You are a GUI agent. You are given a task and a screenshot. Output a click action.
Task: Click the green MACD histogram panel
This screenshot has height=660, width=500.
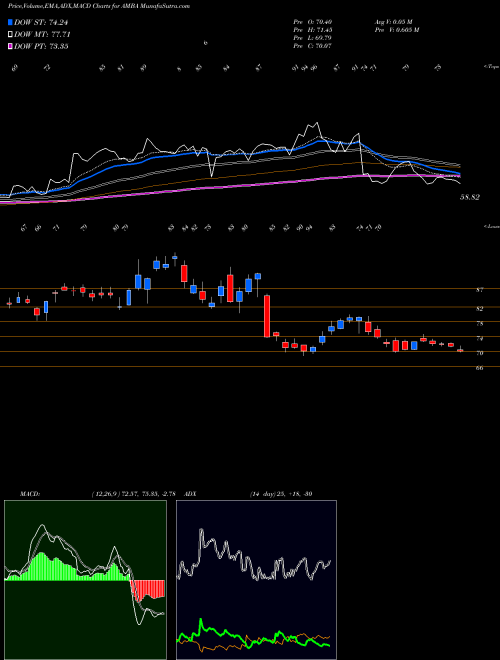point(85,580)
